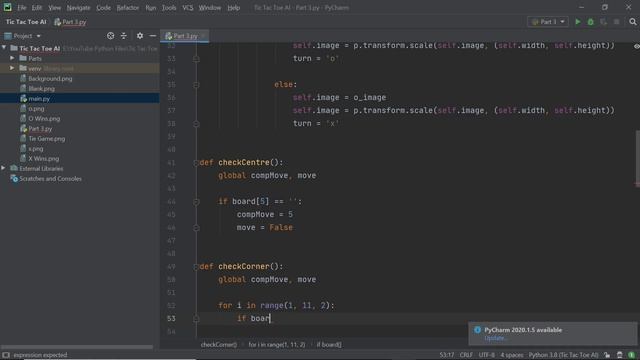The width and height of the screenshot is (640, 360).
Task: Click 'for i in range' breadcrumb at editor bottom
Action: (277, 344)
